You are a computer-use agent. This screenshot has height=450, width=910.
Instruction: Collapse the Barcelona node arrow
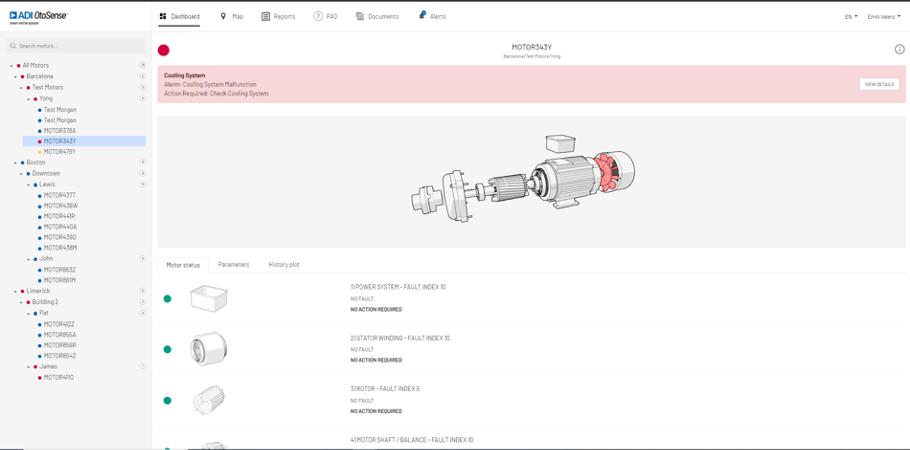coord(16,77)
